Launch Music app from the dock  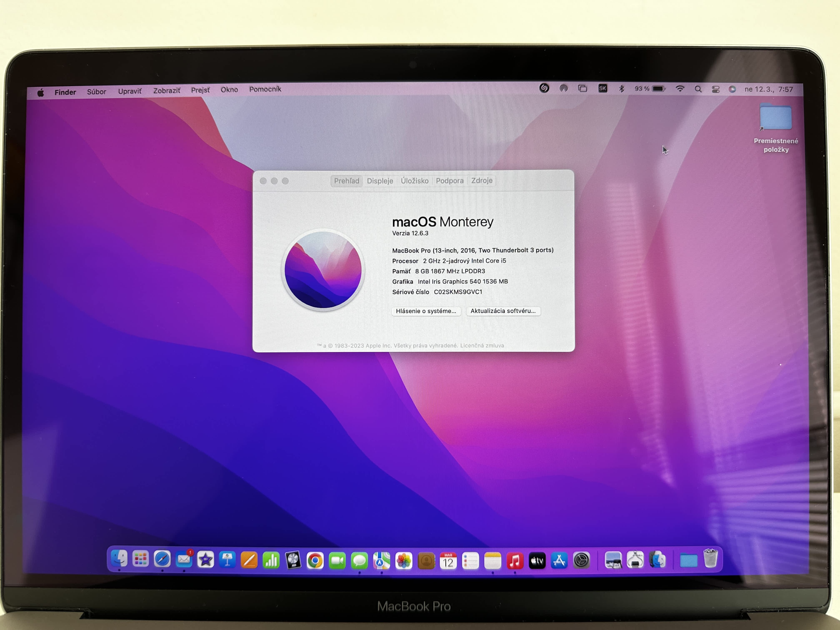(x=515, y=561)
